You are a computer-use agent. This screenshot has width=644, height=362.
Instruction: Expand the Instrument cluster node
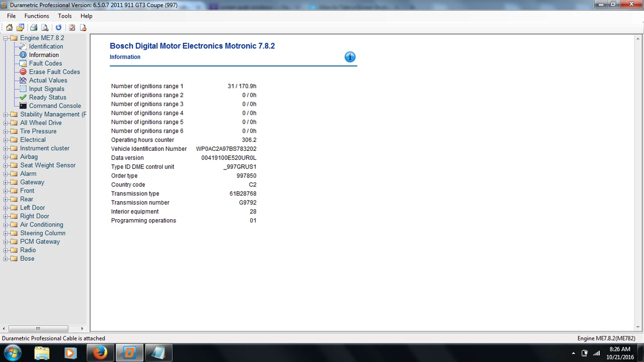(x=6, y=149)
